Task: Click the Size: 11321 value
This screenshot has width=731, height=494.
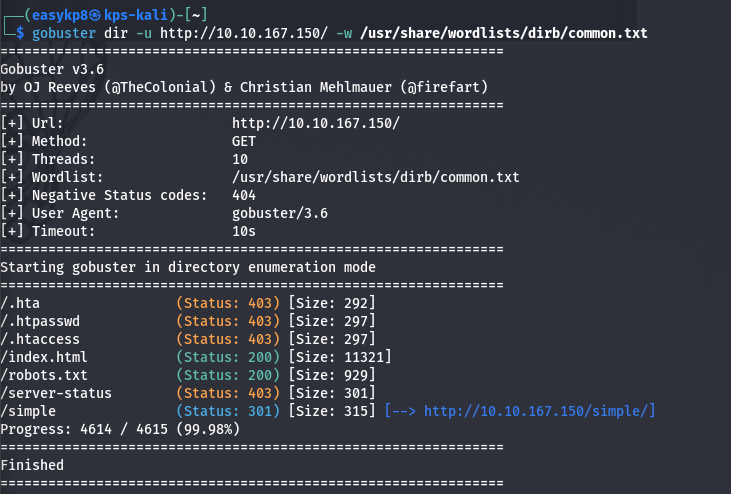Action: (340, 357)
